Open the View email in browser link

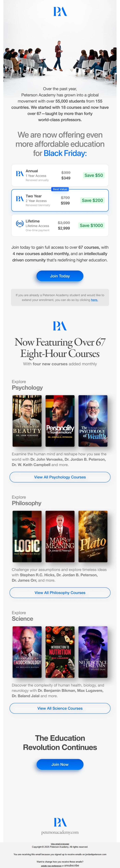coord(60,844)
